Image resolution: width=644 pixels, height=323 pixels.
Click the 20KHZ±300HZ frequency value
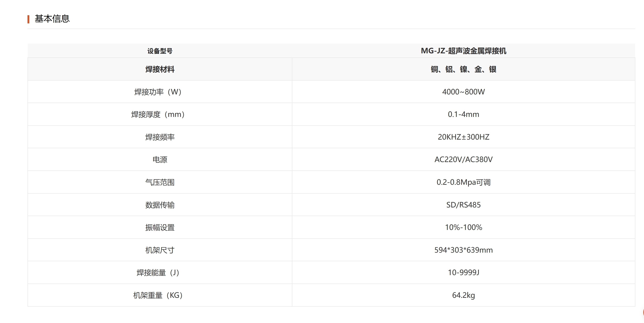463,137
